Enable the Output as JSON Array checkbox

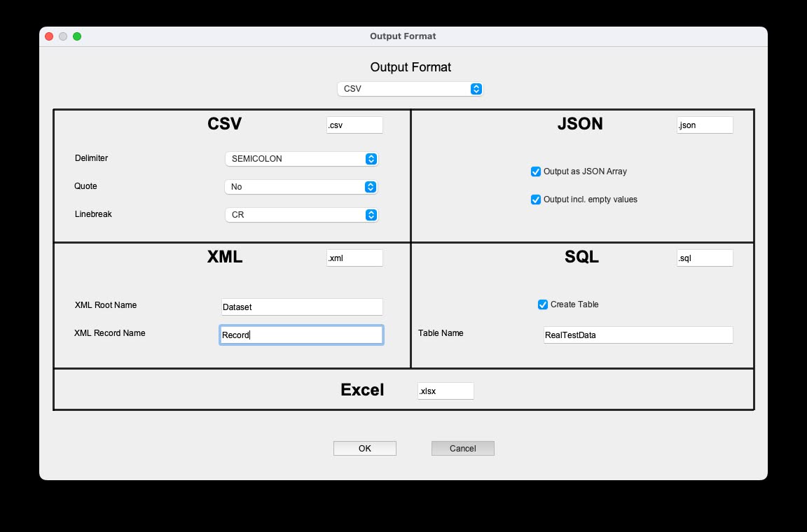535,171
